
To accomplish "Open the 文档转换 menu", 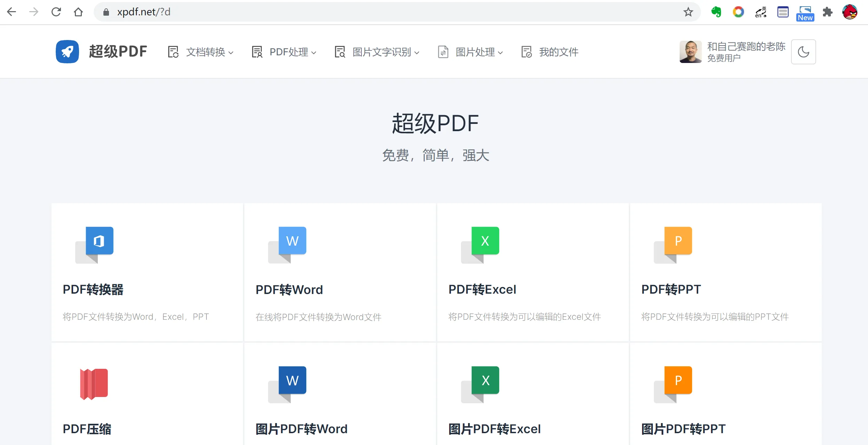I will click(205, 52).
